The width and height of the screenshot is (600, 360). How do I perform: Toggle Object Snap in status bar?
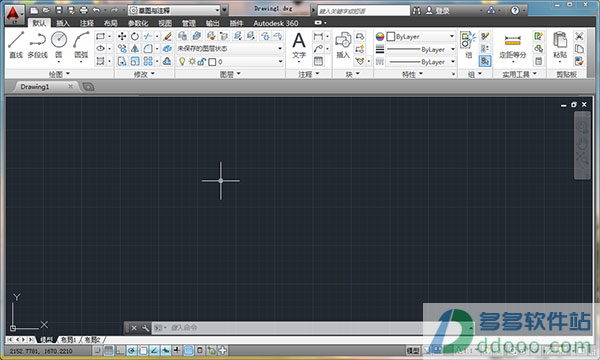(143, 350)
